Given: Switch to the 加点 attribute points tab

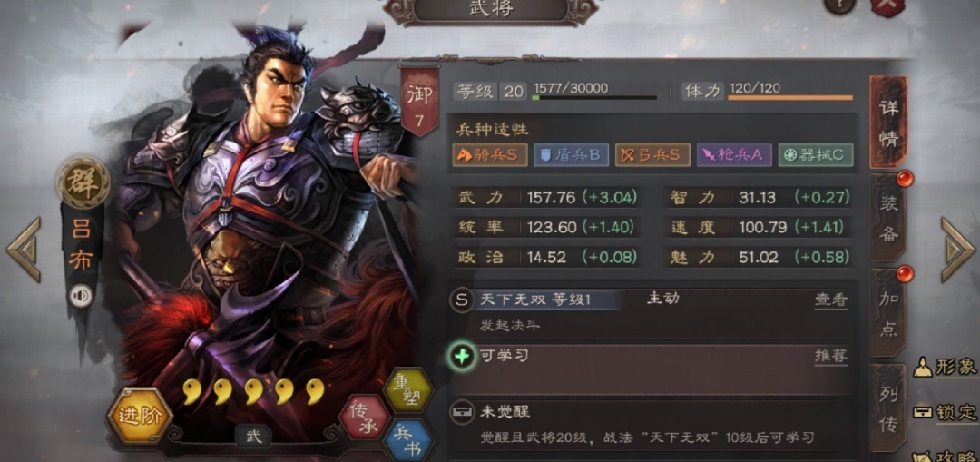Looking at the screenshot, I should [x=888, y=312].
